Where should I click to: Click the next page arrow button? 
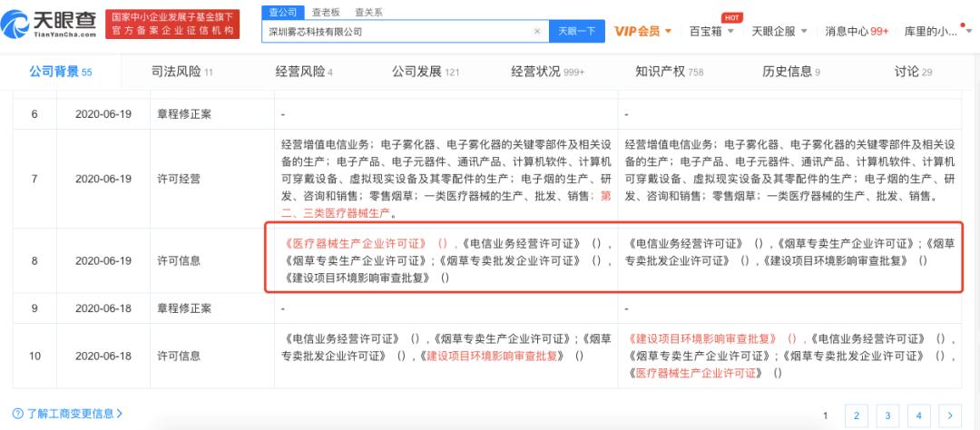pos(950,415)
